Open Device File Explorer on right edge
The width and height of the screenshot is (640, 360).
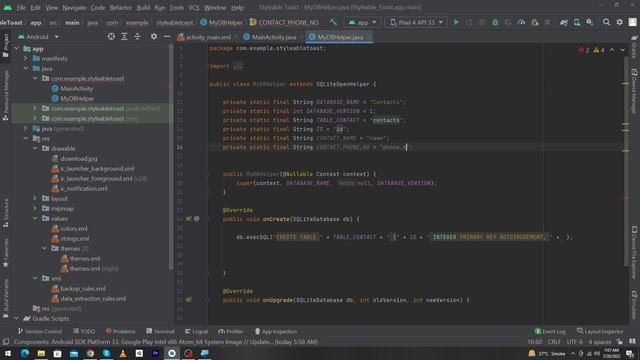pos(634,253)
